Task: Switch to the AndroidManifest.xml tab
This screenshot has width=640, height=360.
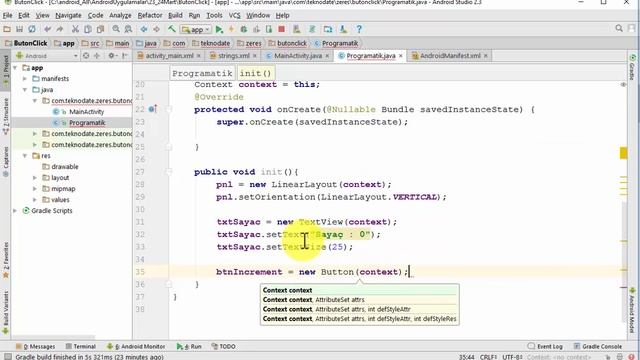Action: click(x=450, y=56)
